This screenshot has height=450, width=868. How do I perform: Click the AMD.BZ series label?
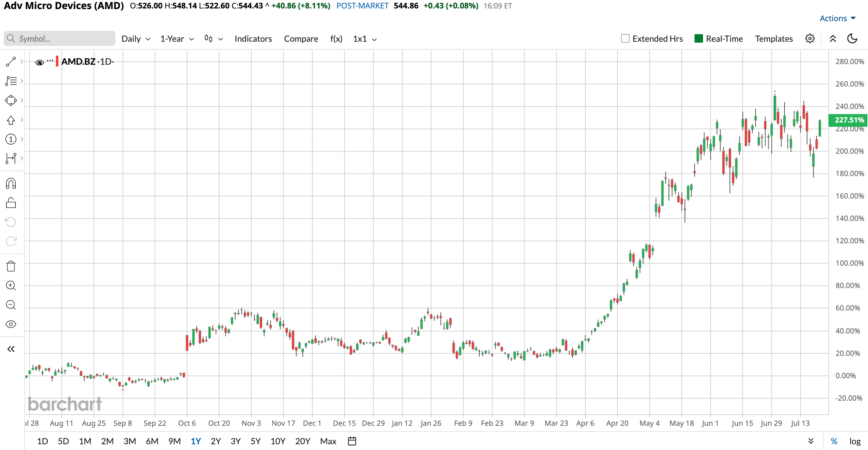79,61
